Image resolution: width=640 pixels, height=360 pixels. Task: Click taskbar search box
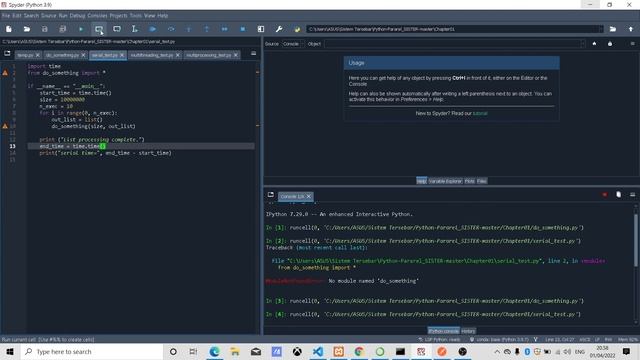[92, 351]
